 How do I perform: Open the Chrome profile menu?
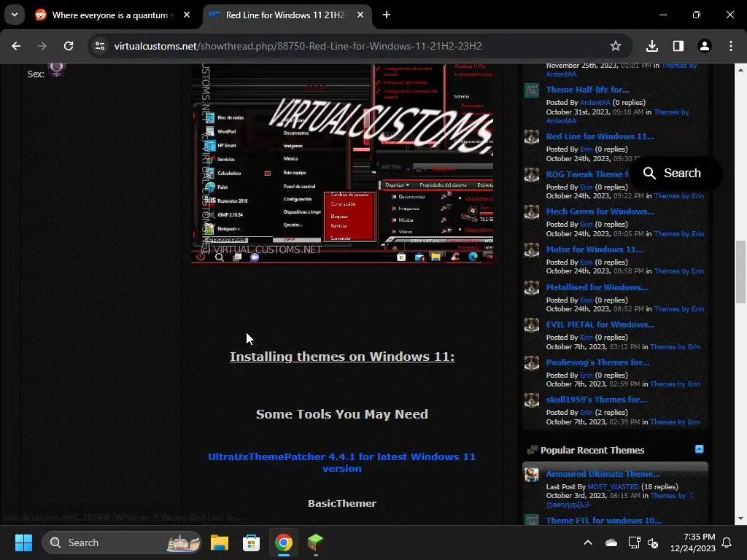point(705,46)
